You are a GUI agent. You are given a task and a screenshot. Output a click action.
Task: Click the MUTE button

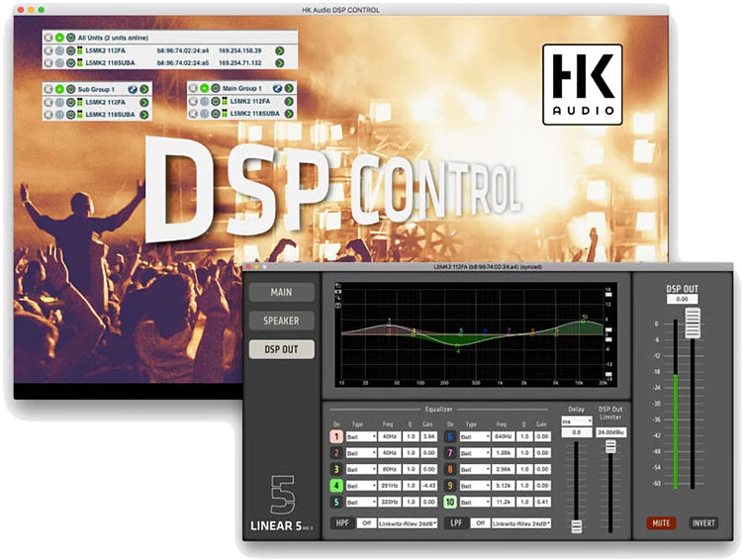pos(661,523)
